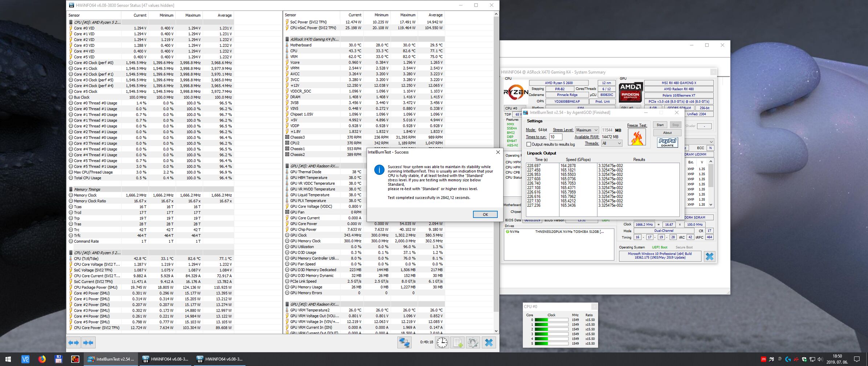Click the Logitech G tray icon

click(787, 359)
